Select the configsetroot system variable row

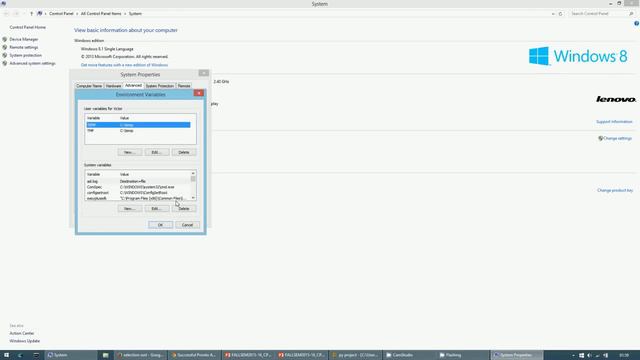point(138,193)
